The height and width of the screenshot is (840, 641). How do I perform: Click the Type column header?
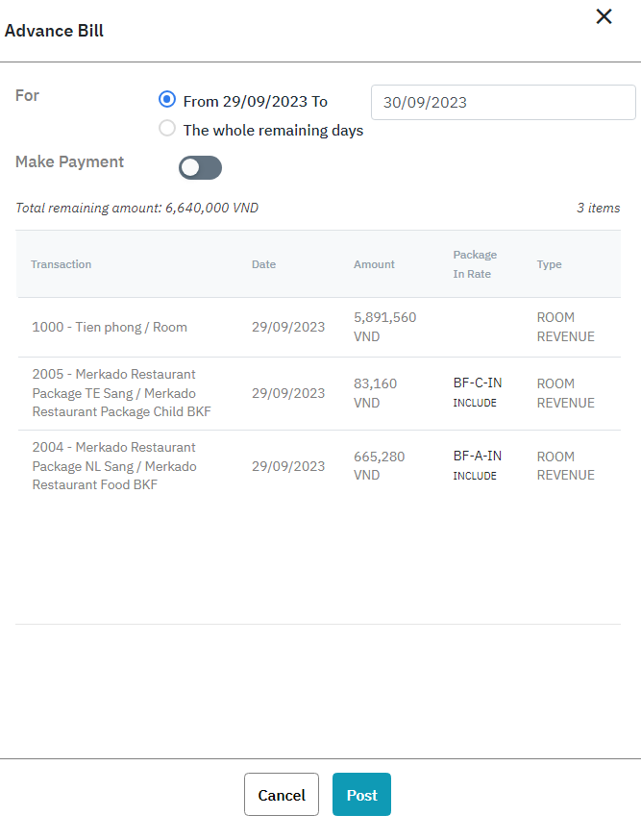click(550, 264)
